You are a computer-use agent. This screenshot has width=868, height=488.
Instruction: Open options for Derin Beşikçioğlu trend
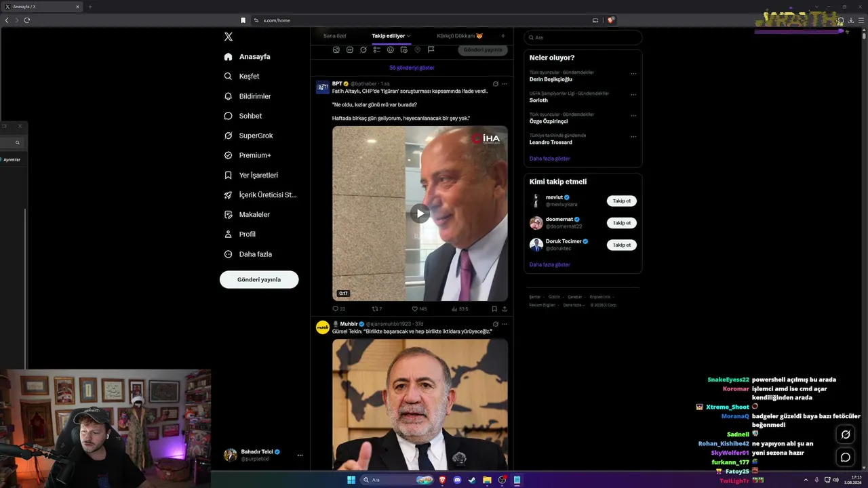633,73
